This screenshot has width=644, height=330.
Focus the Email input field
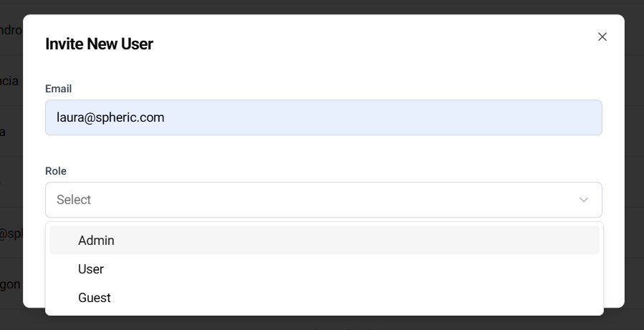[323, 117]
